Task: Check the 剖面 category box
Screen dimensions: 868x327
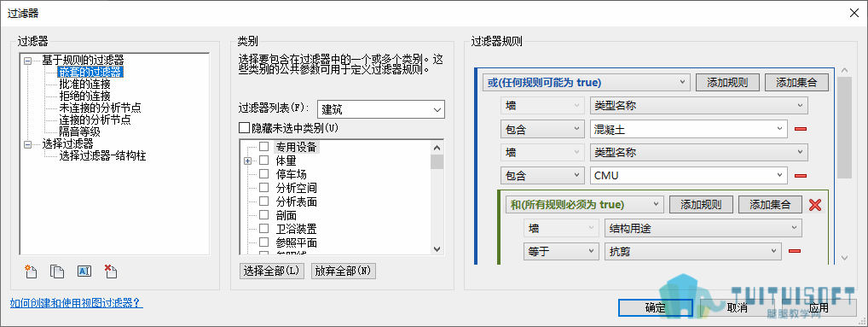Action: click(264, 215)
